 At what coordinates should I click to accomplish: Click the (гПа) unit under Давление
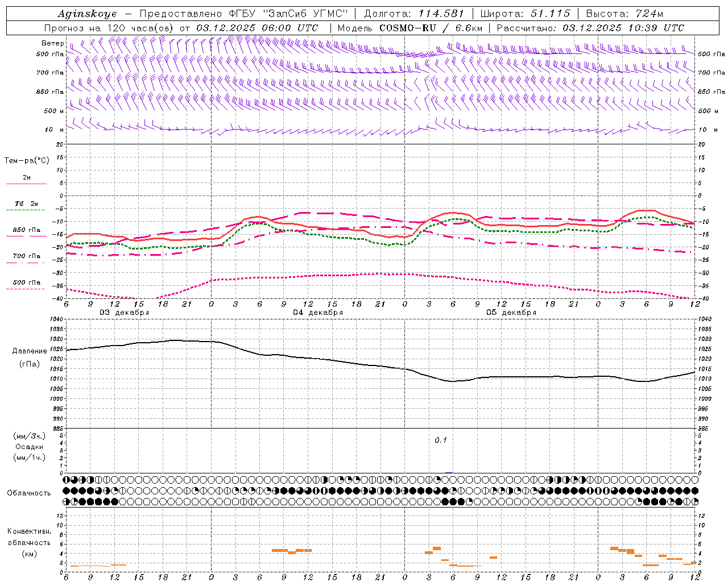click(x=30, y=364)
